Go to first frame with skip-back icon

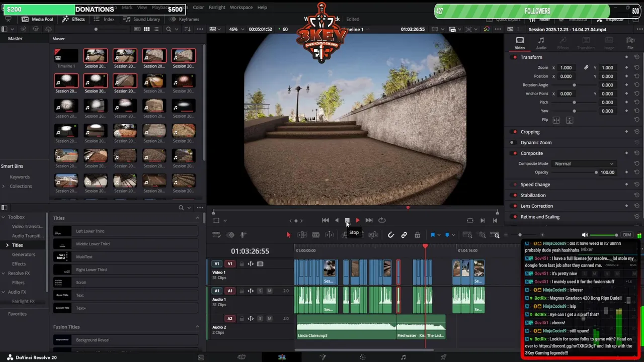click(x=326, y=220)
